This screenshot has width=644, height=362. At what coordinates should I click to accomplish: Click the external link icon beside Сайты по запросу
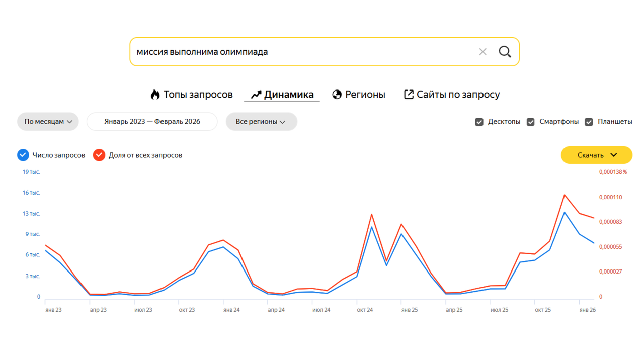(x=409, y=95)
